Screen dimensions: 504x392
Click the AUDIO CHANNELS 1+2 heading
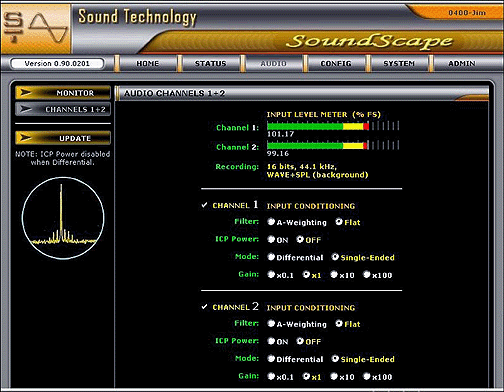(174, 93)
